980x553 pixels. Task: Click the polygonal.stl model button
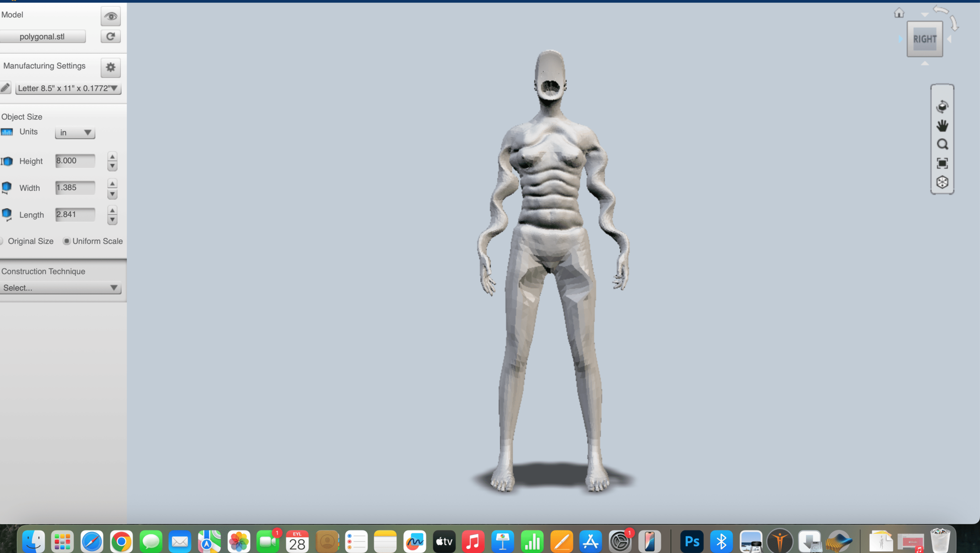[42, 36]
